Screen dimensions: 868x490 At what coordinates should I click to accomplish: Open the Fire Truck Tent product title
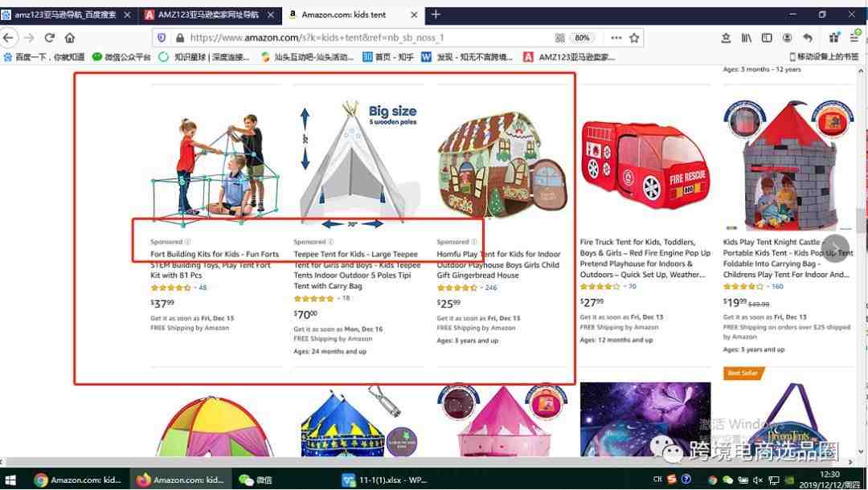pyautogui.click(x=645, y=258)
